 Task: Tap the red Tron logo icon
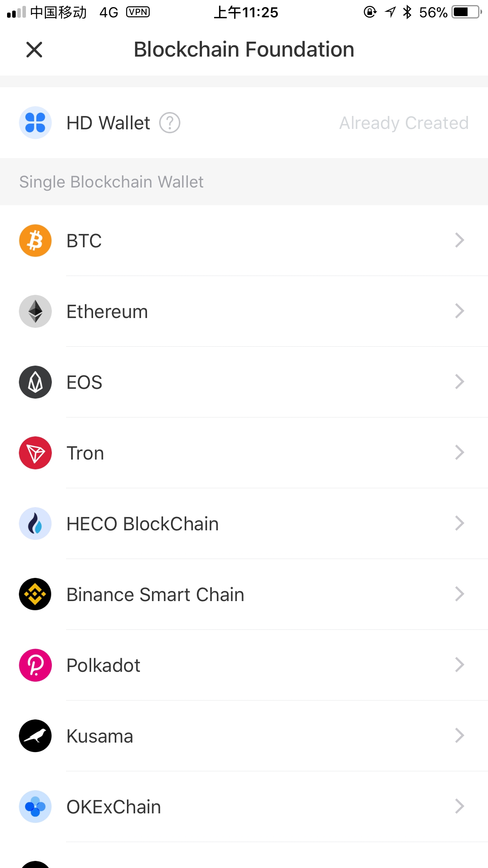pos(35,453)
